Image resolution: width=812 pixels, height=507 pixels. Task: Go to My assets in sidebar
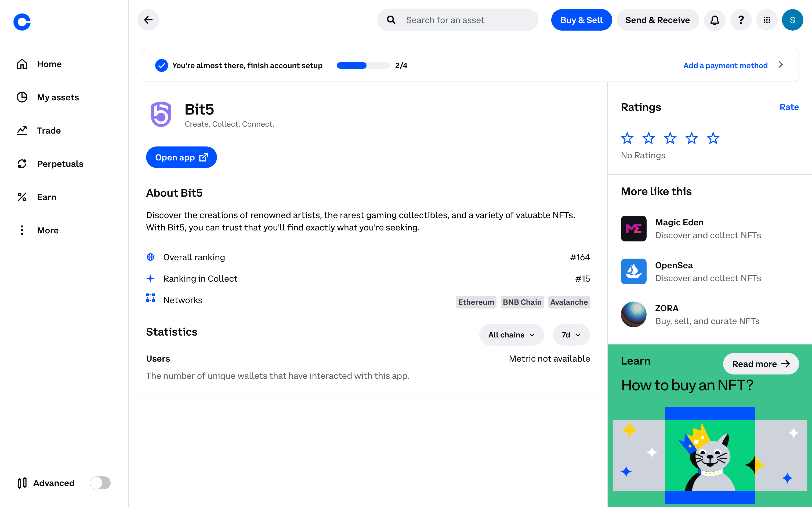(x=58, y=97)
